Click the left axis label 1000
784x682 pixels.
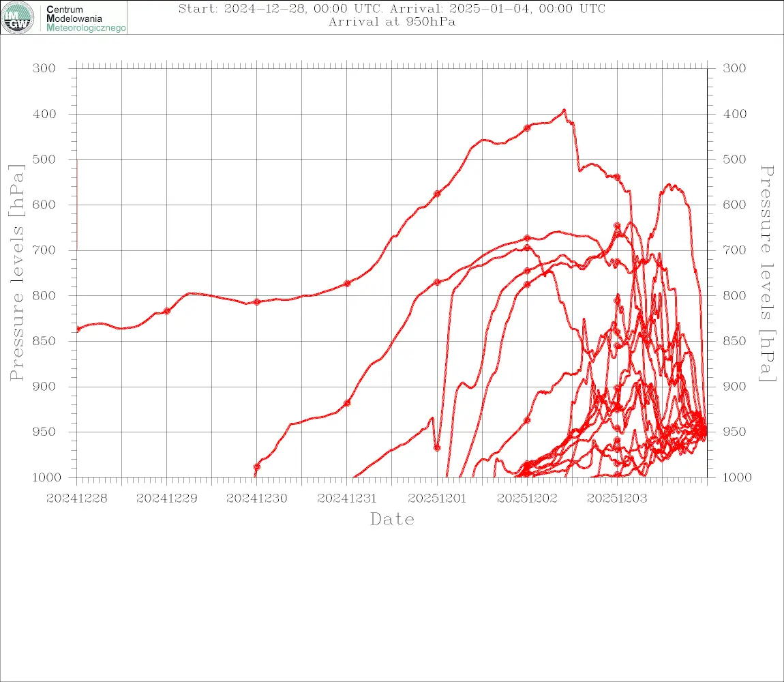point(47,477)
